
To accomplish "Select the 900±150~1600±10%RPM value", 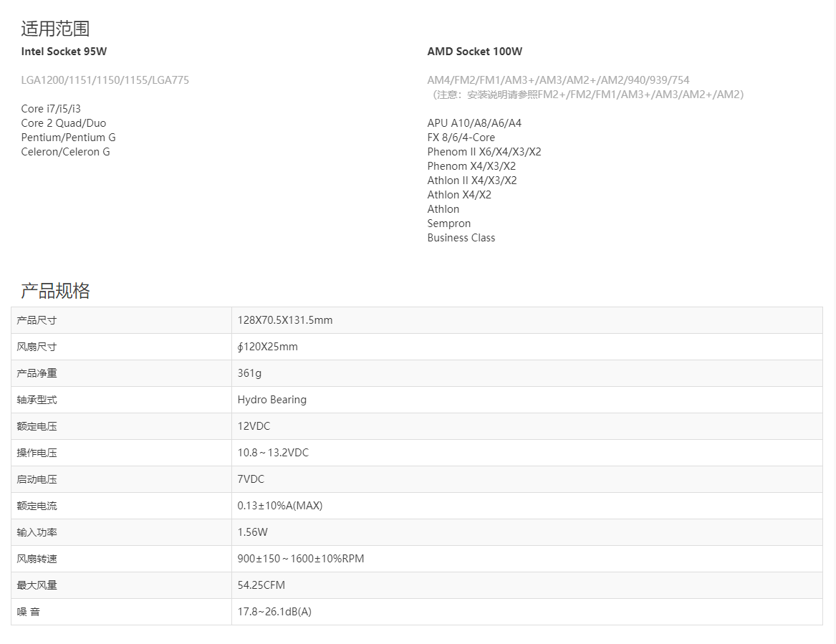I will click(x=301, y=559).
